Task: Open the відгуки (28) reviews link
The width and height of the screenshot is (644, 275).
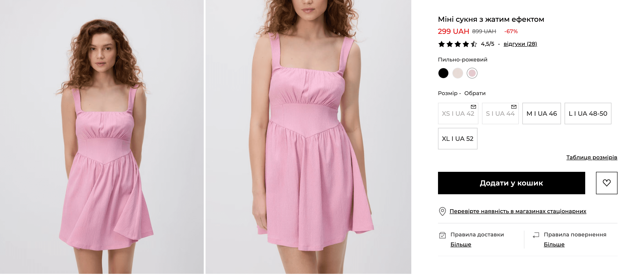Action: click(x=520, y=44)
